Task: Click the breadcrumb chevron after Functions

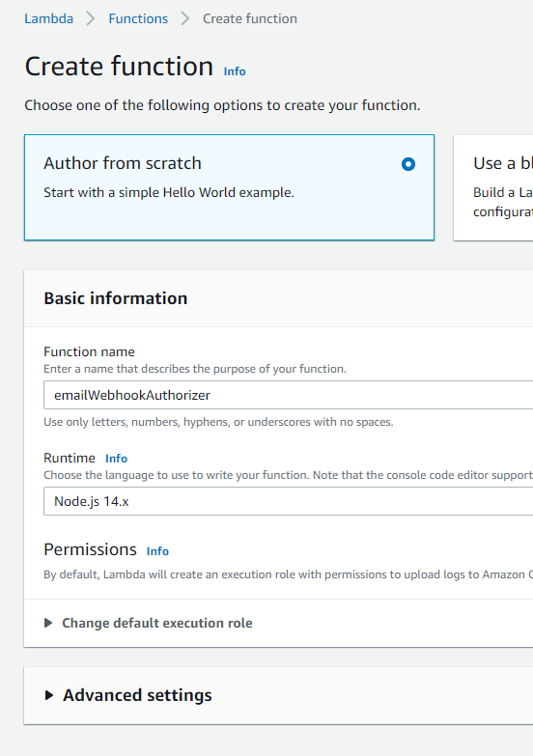Action: pyautogui.click(x=185, y=18)
